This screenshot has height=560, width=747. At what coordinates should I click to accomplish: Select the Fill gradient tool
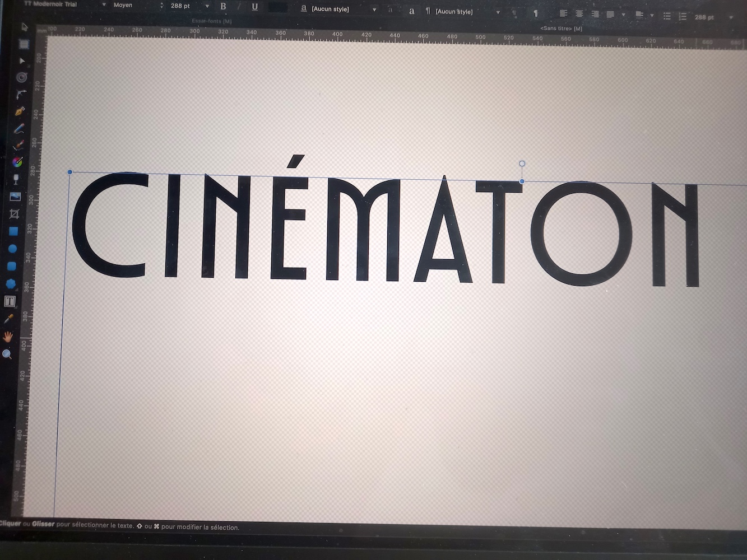point(17,162)
